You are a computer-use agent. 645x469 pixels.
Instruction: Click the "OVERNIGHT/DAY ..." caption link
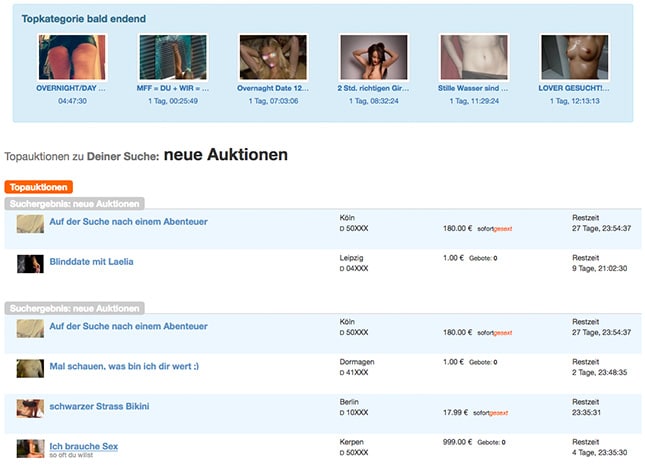[x=71, y=88]
